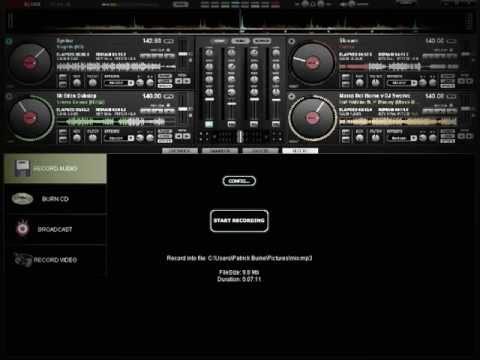Click the BPM value on top-left deck
The image size is (480, 360).
click(152, 41)
